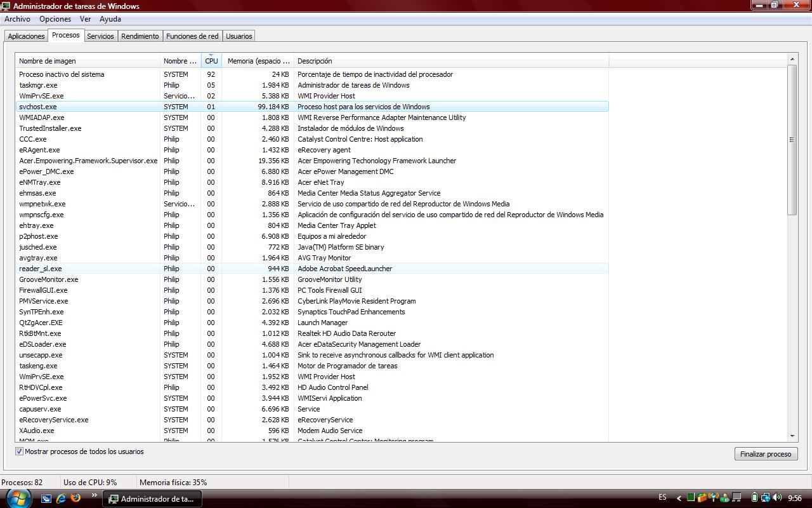The height and width of the screenshot is (508, 812).
Task: Launch Internet Explorer from quick launch
Action: [x=61, y=498]
